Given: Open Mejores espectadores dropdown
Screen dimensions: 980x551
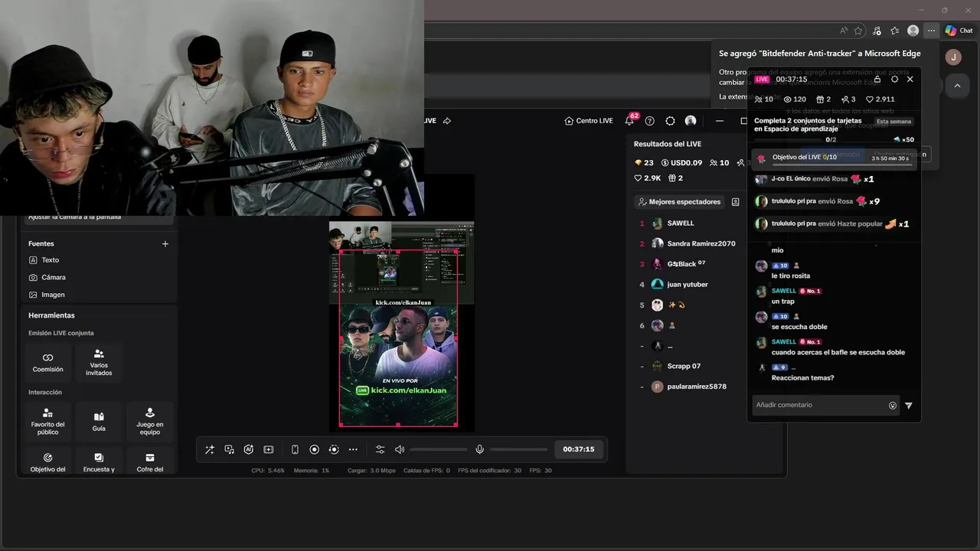Looking at the screenshot, I should pos(679,202).
